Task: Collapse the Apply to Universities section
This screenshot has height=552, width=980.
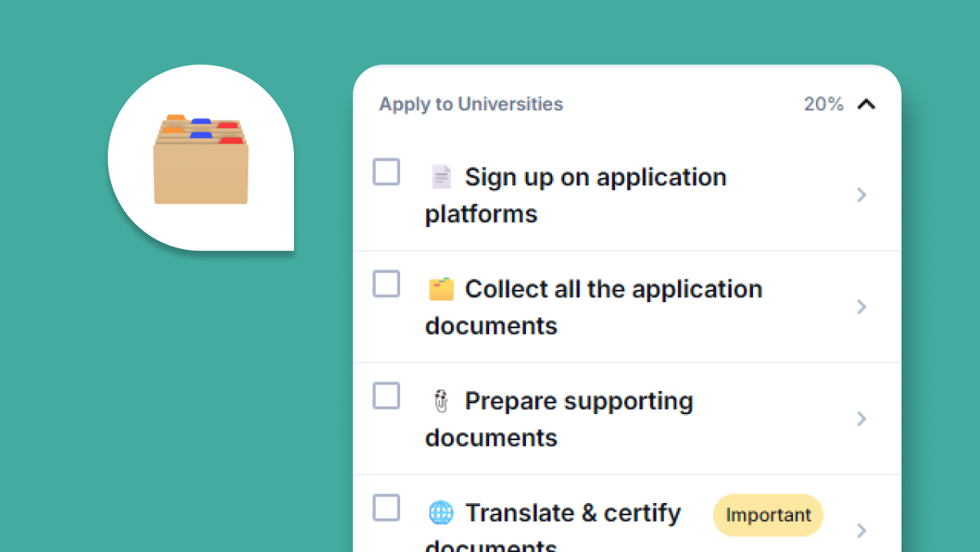Action: [866, 105]
